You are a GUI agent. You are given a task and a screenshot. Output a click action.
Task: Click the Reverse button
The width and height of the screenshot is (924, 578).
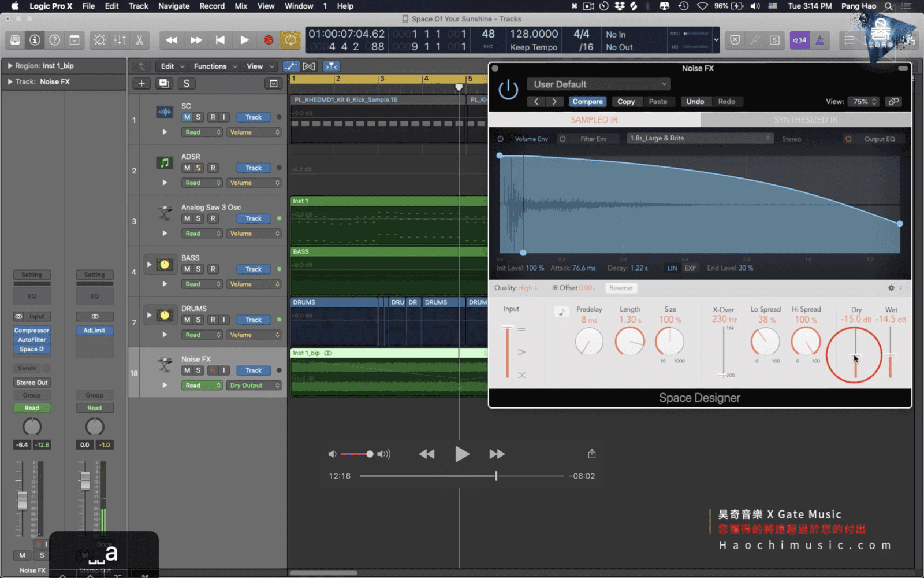pos(621,288)
